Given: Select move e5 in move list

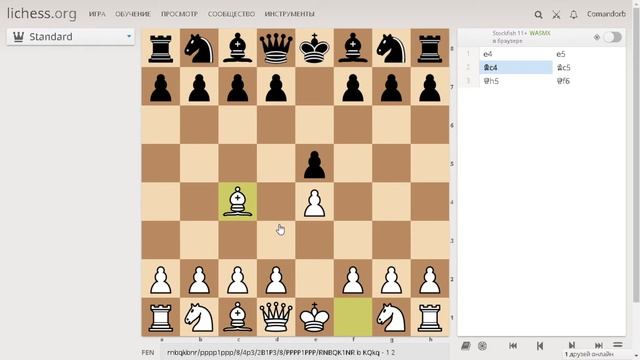Looking at the screenshot, I should [589, 54].
